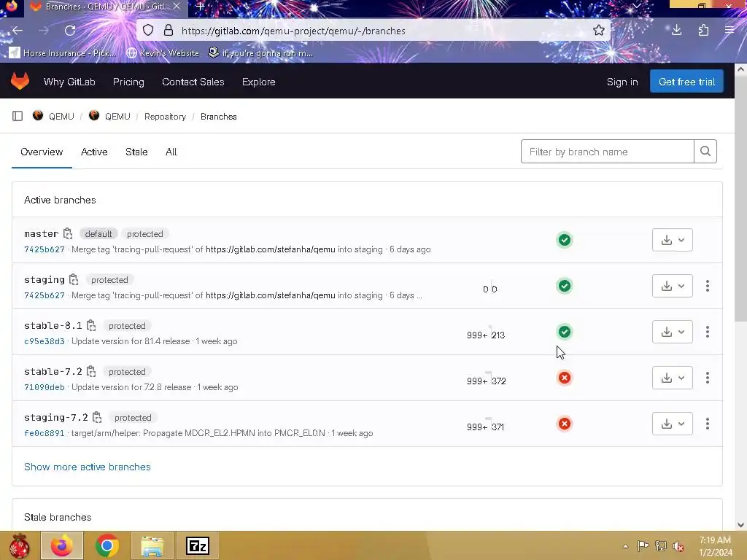Go back to the previous page

coord(18,31)
